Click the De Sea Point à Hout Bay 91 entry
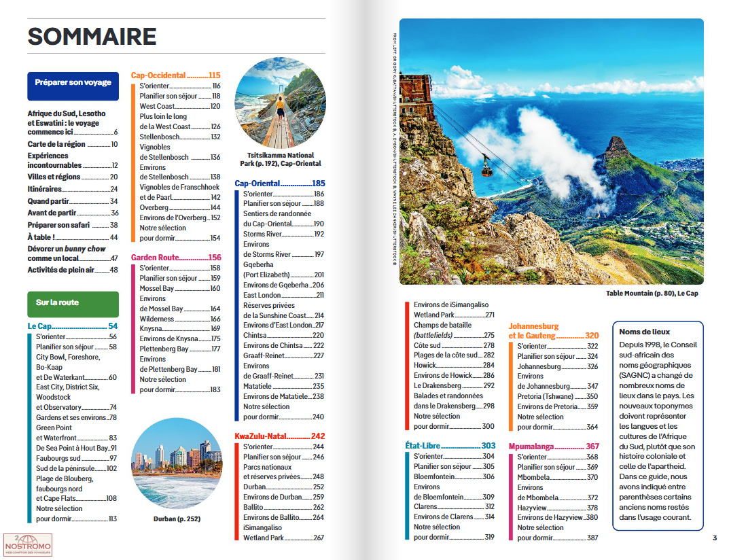729x560 pixels. coord(77,449)
